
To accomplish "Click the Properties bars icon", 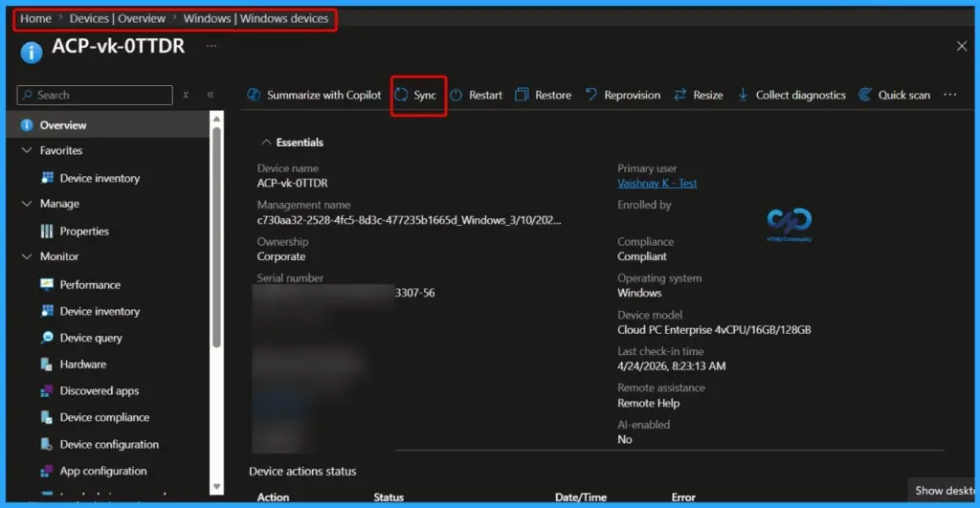I will point(47,232).
